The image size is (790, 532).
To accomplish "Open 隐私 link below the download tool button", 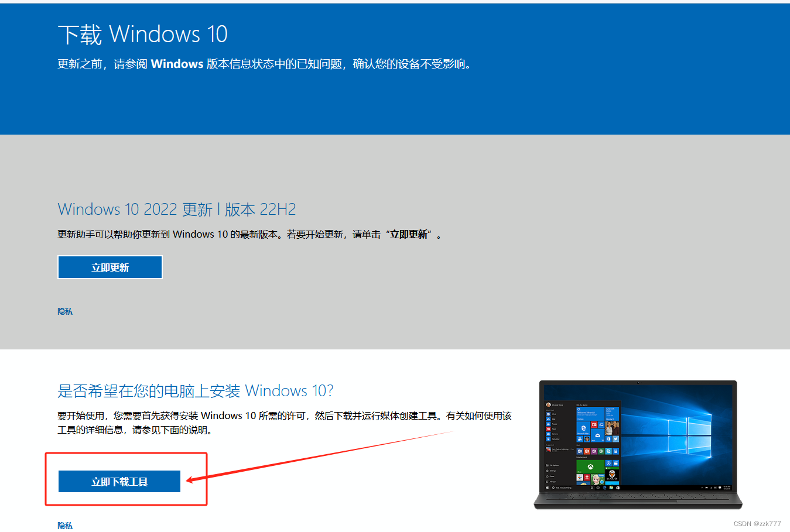I will (65, 526).
